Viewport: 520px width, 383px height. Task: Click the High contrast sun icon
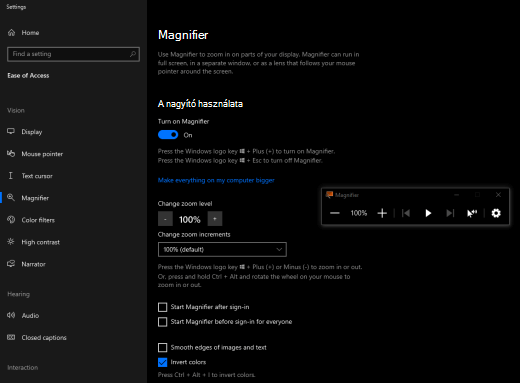(11, 242)
